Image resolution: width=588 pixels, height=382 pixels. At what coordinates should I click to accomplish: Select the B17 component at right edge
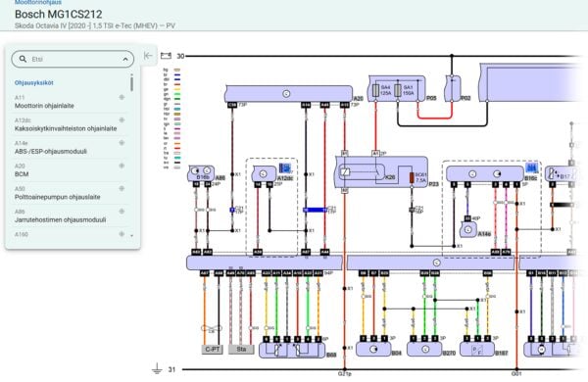click(x=561, y=174)
